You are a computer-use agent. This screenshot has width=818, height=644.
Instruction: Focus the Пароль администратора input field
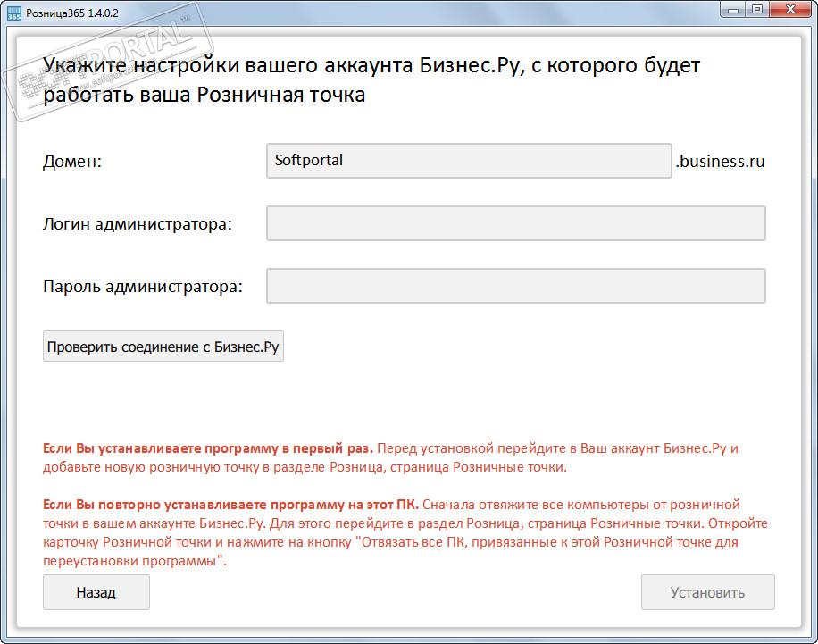point(515,286)
